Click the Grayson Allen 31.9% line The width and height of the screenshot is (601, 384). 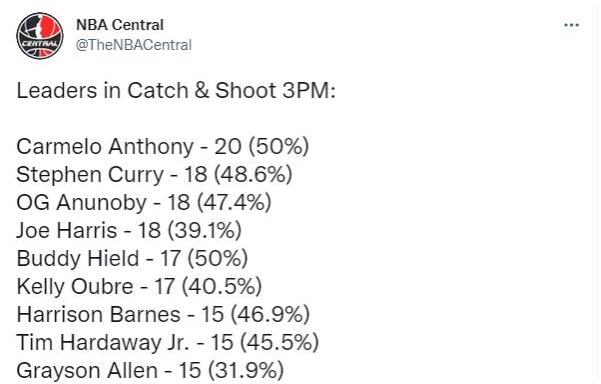150,370
